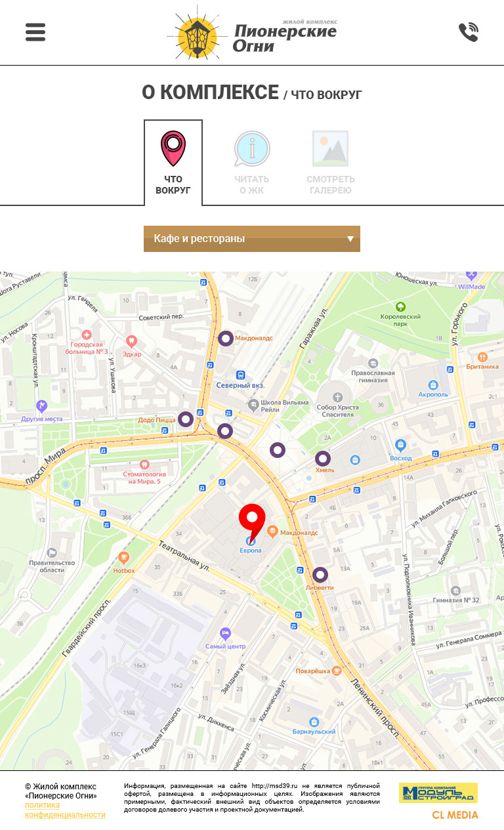Switch to Читать о ЖК tab
Screen dimensions: 504x830
(252, 163)
